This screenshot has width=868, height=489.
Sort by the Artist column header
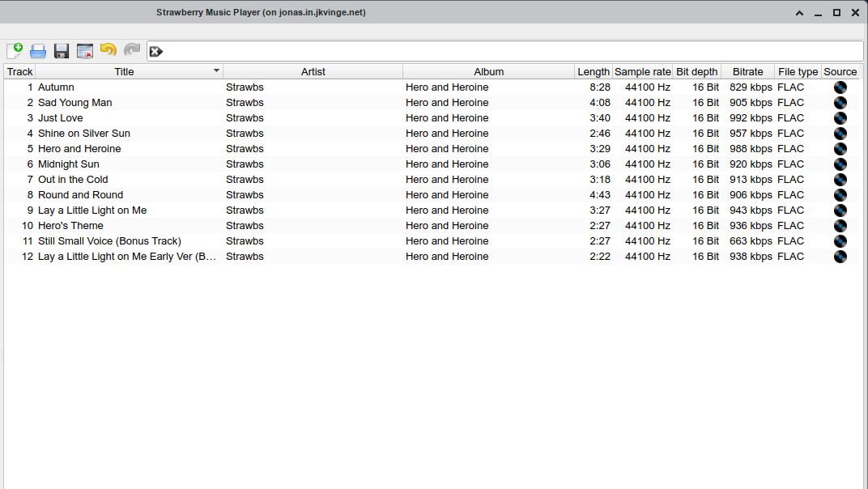tap(313, 71)
